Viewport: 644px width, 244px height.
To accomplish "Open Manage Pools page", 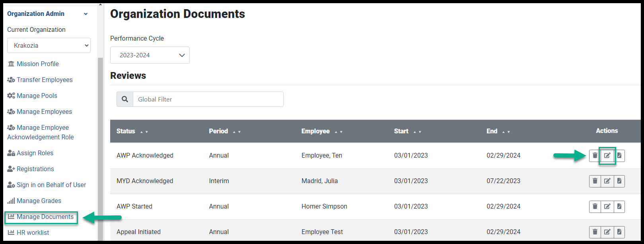I will point(32,96).
